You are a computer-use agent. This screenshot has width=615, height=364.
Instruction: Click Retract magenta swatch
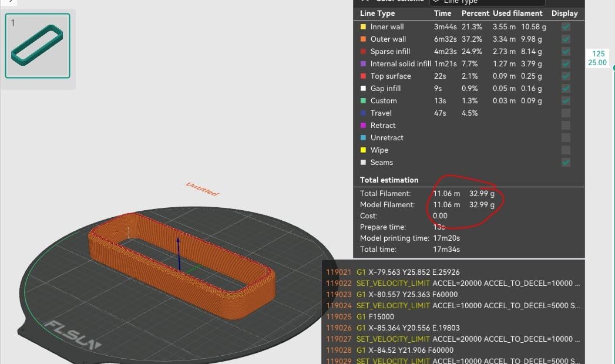point(363,126)
